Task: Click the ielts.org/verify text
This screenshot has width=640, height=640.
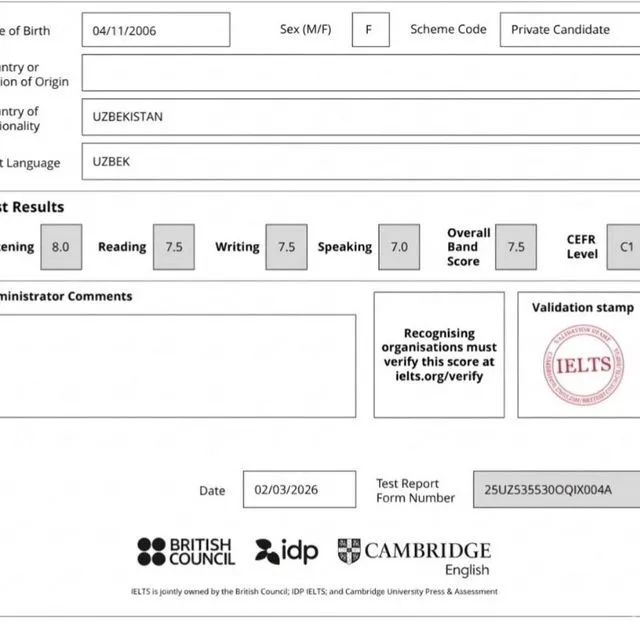Action: point(439,376)
